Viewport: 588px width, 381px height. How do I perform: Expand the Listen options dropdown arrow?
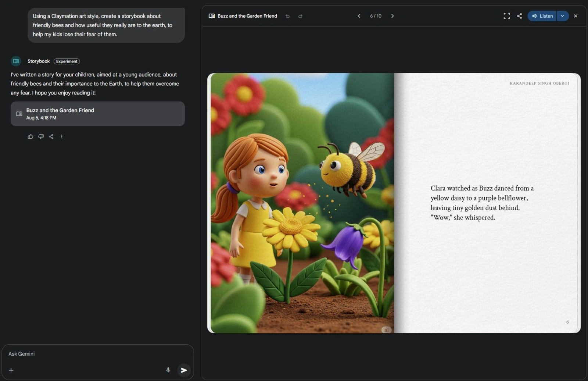pos(562,16)
